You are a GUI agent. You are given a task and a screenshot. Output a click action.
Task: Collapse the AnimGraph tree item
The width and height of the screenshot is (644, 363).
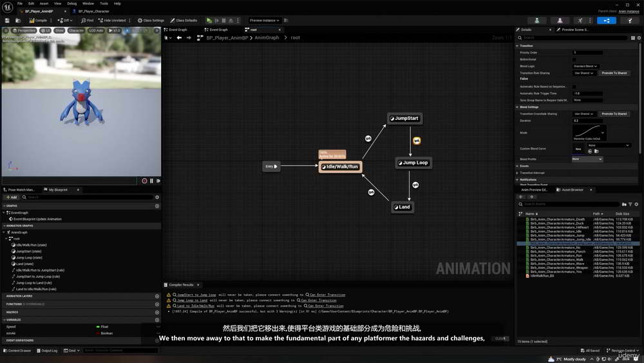[4, 232]
